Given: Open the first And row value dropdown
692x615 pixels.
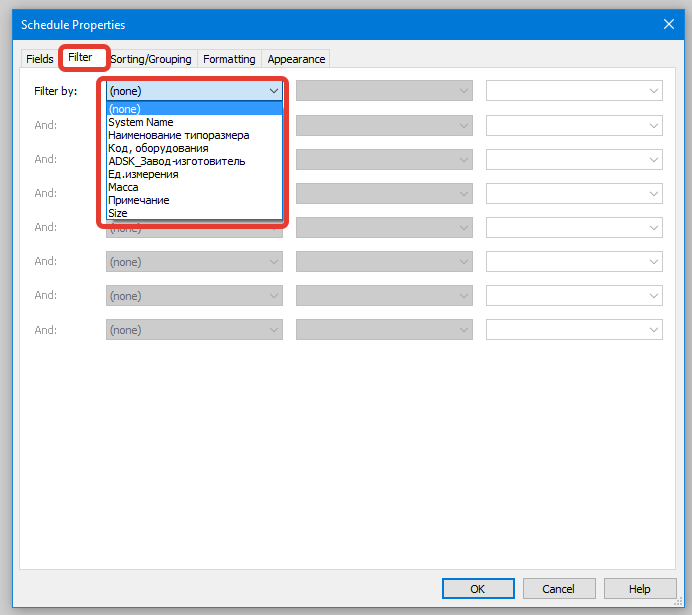Looking at the screenshot, I should pos(574,125).
